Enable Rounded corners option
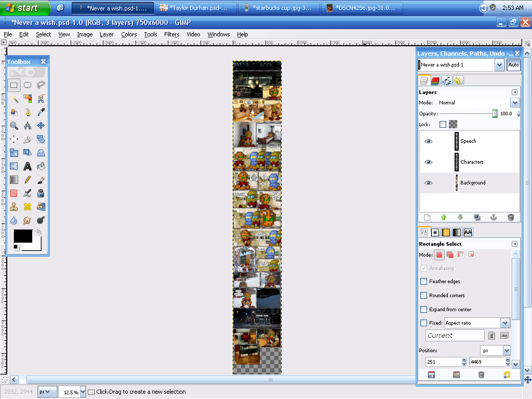532x399 pixels. coord(424,296)
